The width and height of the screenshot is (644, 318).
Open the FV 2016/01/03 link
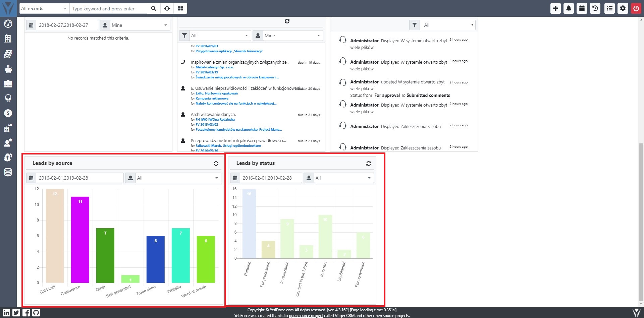coord(207,46)
